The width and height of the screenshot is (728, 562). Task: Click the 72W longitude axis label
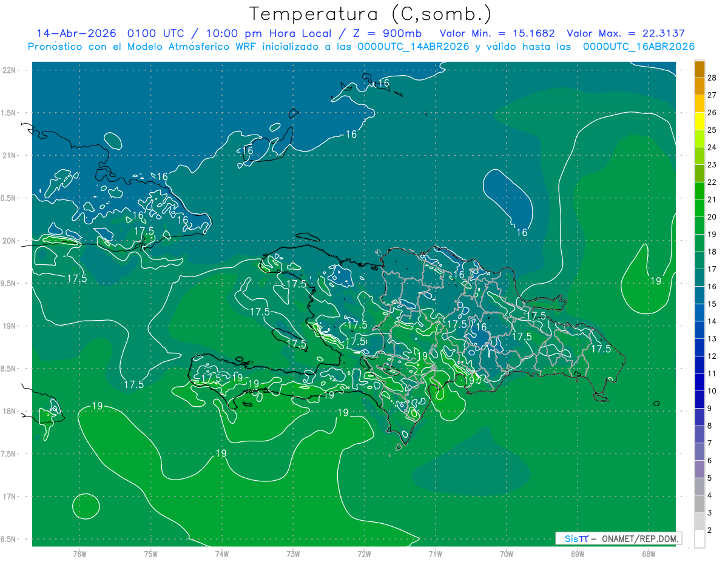pyautogui.click(x=364, y=554)
